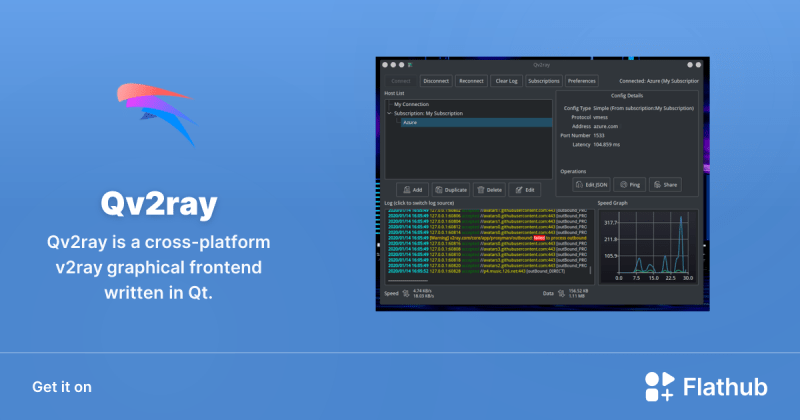Click the Data transfer arrows icon
Image resolution: width=800 pixels, height=420 pixels.
coord(561,293)
